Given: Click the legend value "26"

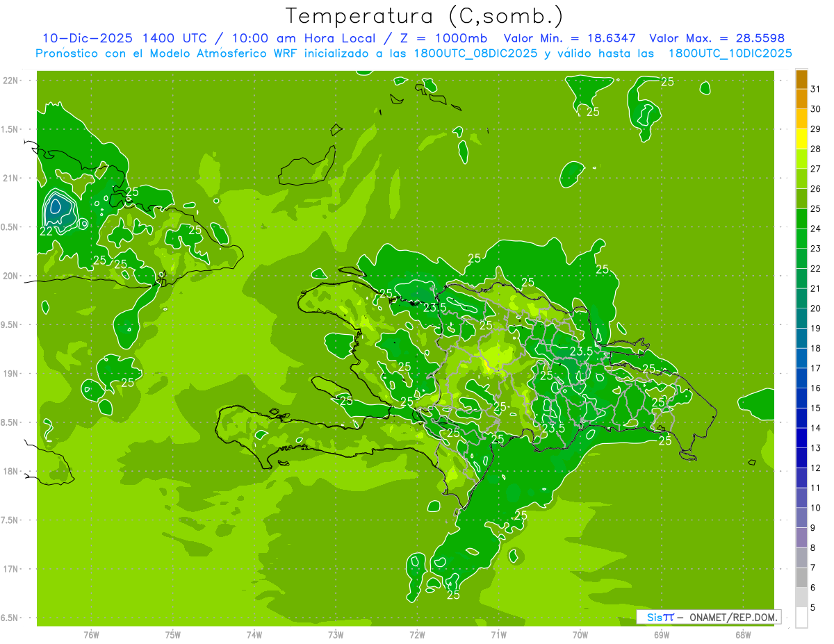Looking at the screenshot, I should tap(815, 189).
